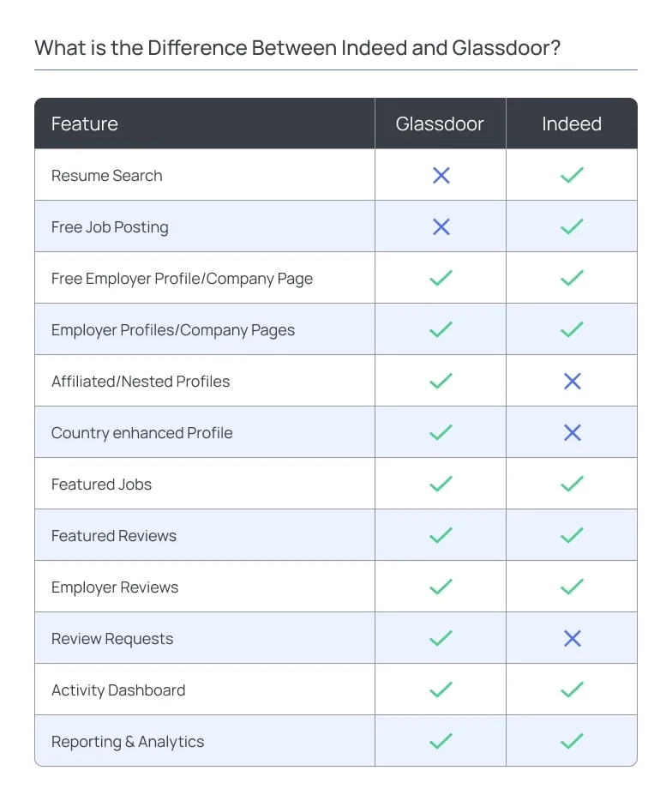The height and width of the screenshot is (801, 672).
Task: Select the Free Employer Profile/Company Page label
Action: (x=182, y=279)
